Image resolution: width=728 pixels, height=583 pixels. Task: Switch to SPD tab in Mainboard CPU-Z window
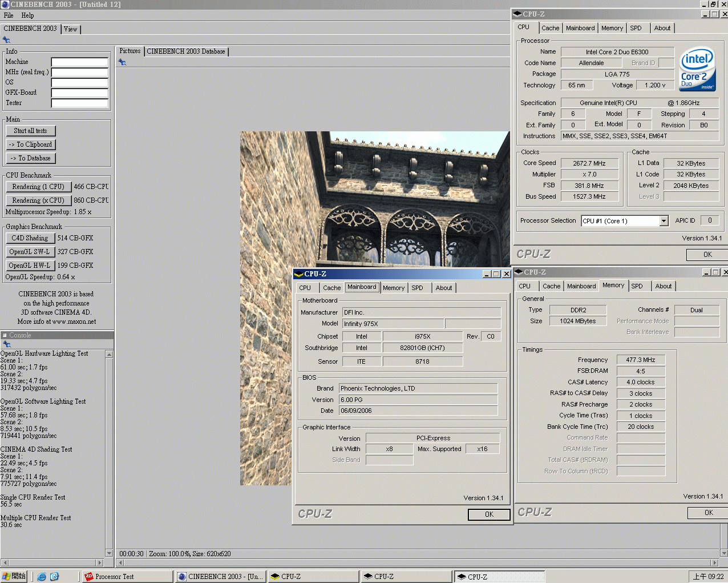(x=417, y=288)
